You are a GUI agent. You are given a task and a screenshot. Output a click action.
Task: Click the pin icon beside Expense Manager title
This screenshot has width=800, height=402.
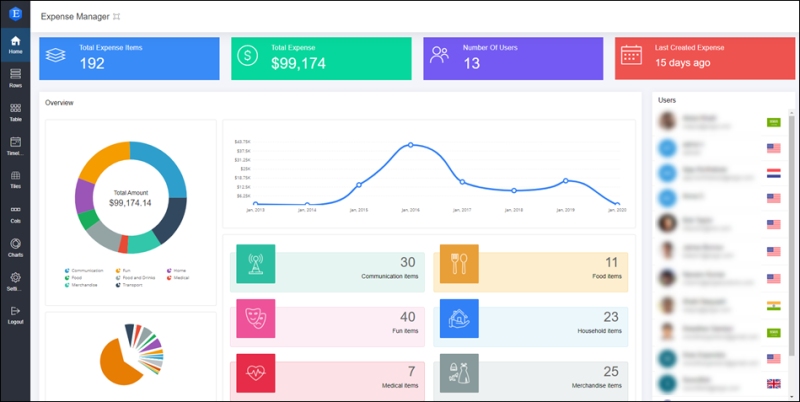116,16
